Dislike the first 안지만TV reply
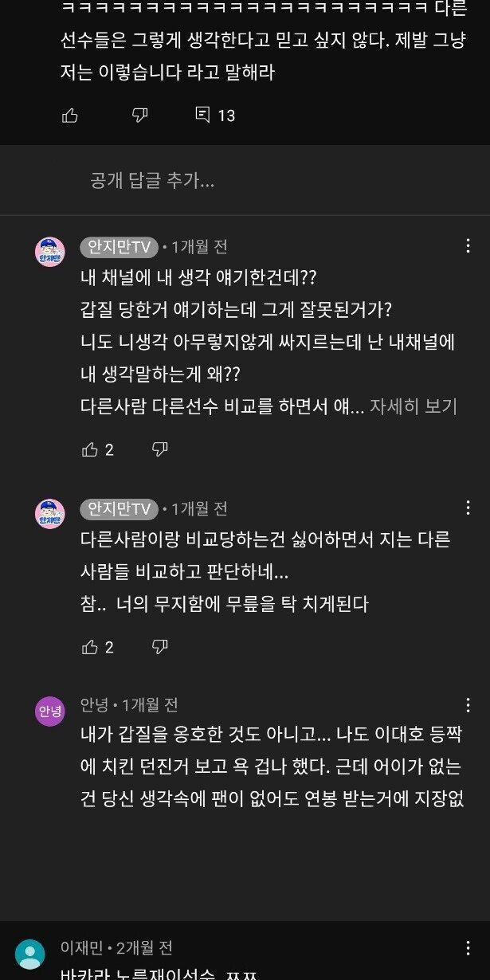490x980 pixels. (x=159, y=449)
